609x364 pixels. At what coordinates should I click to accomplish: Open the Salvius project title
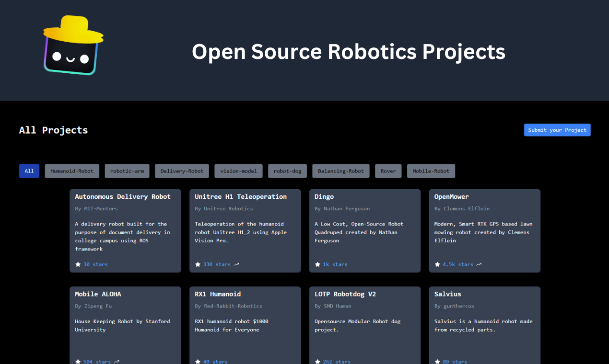(448, 294)
